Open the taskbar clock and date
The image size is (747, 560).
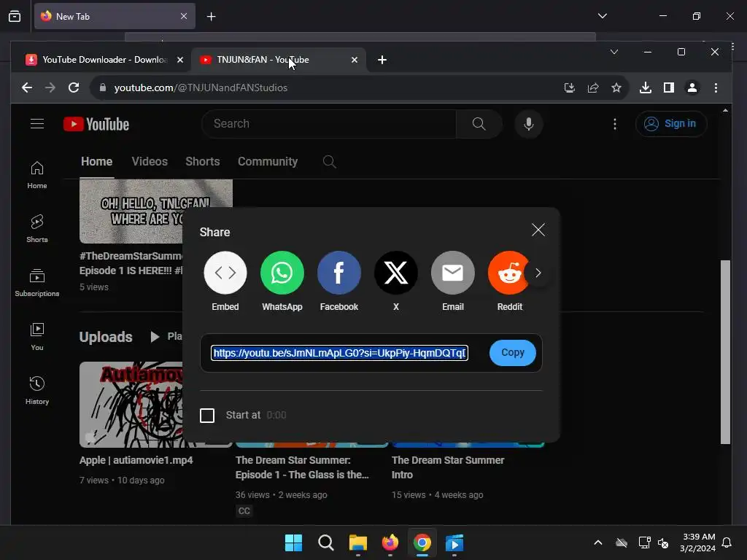click(x=698, y=542)
